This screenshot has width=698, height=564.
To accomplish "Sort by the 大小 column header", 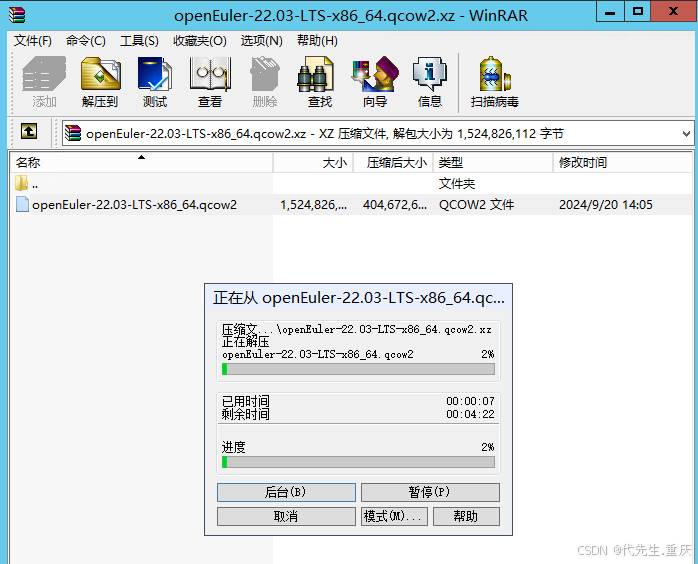I will coord(313,162).
